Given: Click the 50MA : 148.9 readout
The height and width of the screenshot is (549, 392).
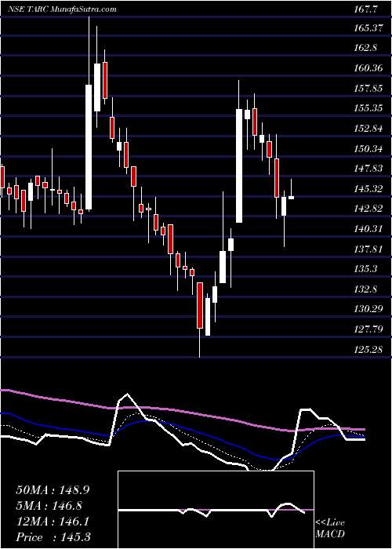Looking at the screenshot, I should pos(53,490).
